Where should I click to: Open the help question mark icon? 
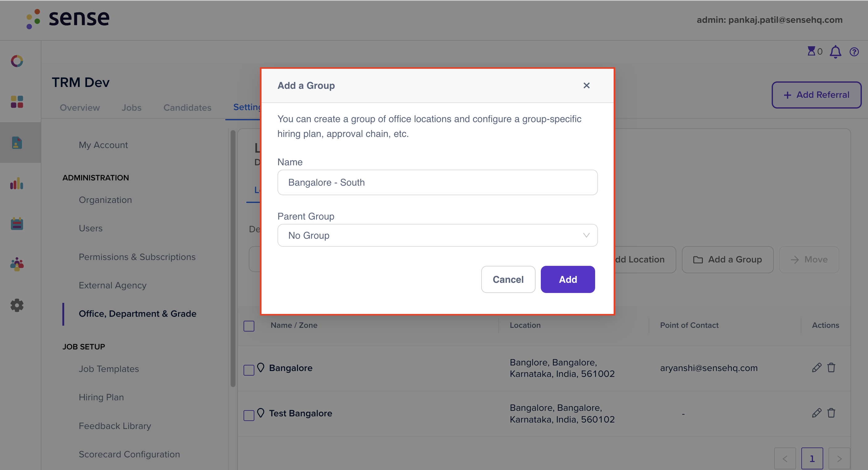coord(854,52)
